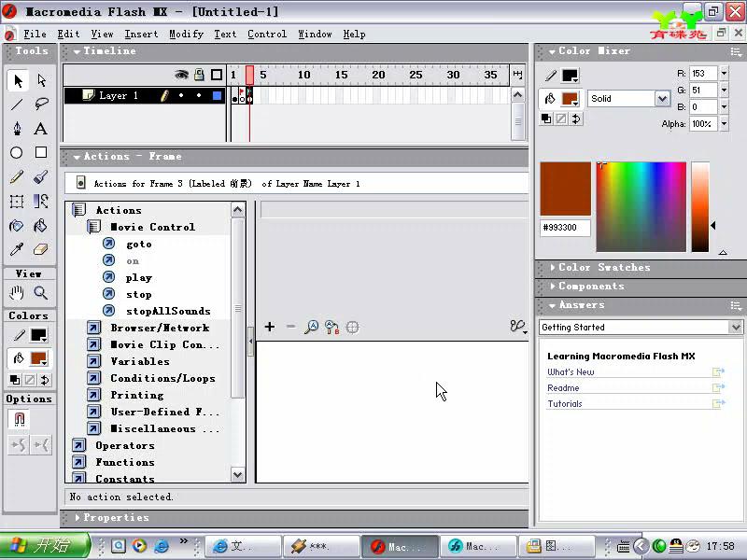
Task: Open the Control menu
Action: (x=267, y=34)
